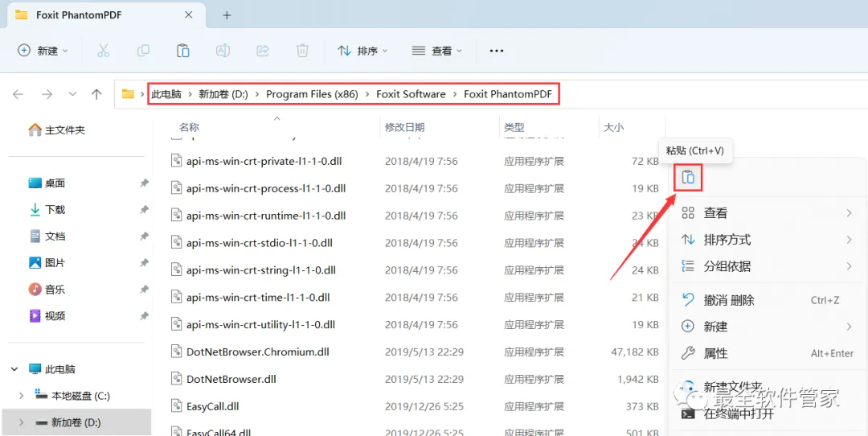Click pin icon next to 音乐
Image resolution: width=868 pixels, height=436 pixels.
tap(144, 289)
